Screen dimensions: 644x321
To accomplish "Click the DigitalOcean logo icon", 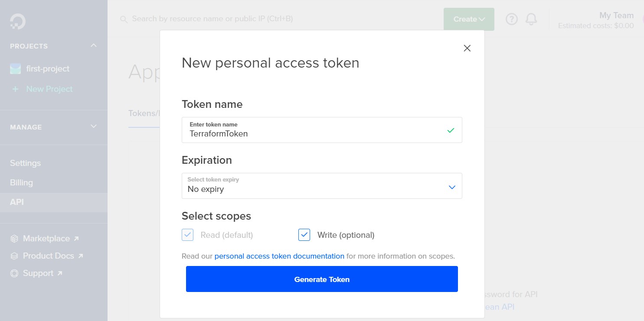I will pos(18,21).
